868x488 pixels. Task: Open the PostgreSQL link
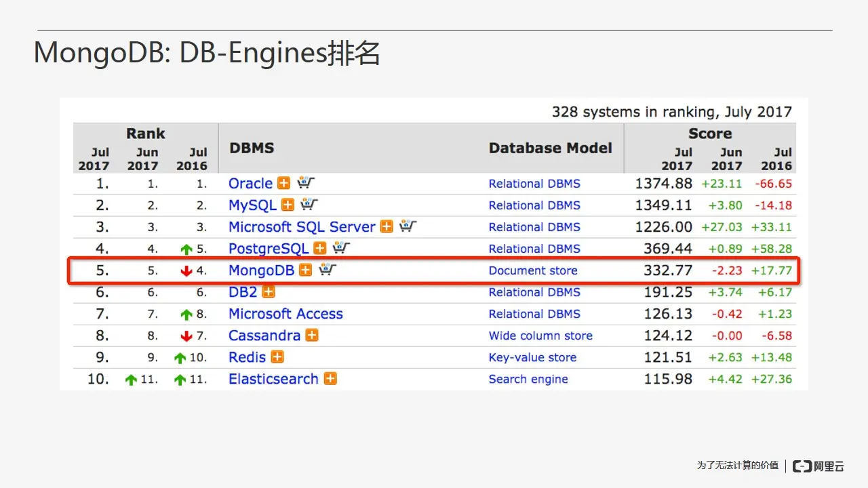[x=269, y=249]
